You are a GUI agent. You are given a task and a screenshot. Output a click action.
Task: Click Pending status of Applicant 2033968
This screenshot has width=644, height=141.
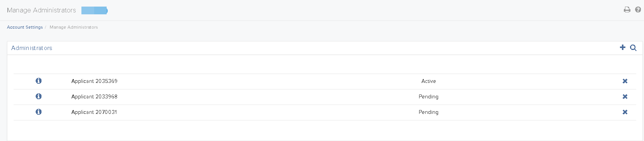point(428,96)
